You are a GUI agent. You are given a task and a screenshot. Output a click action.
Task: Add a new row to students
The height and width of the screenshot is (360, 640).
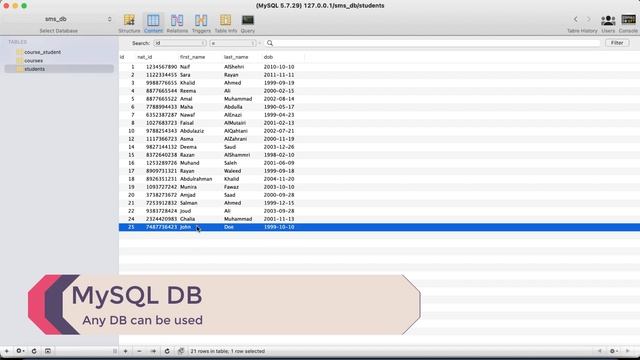[x=125, y=351]
